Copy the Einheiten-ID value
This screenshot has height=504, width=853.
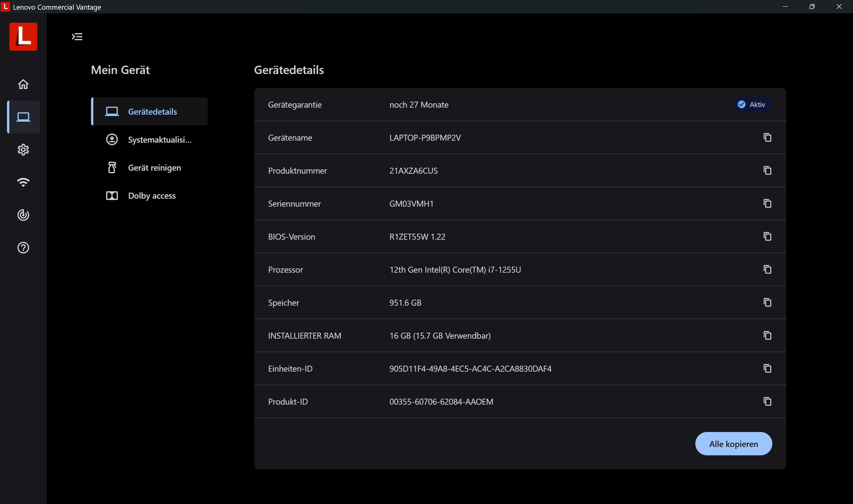click(767, 368)
